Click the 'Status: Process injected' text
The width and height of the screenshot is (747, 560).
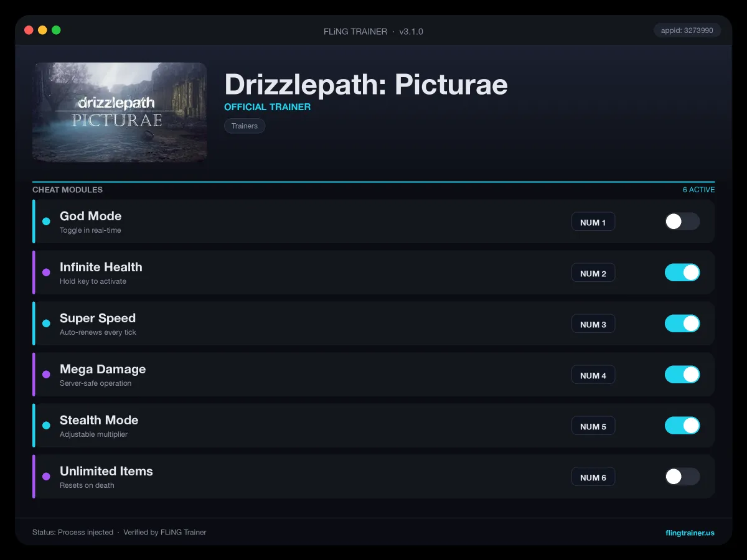(73, 533)
